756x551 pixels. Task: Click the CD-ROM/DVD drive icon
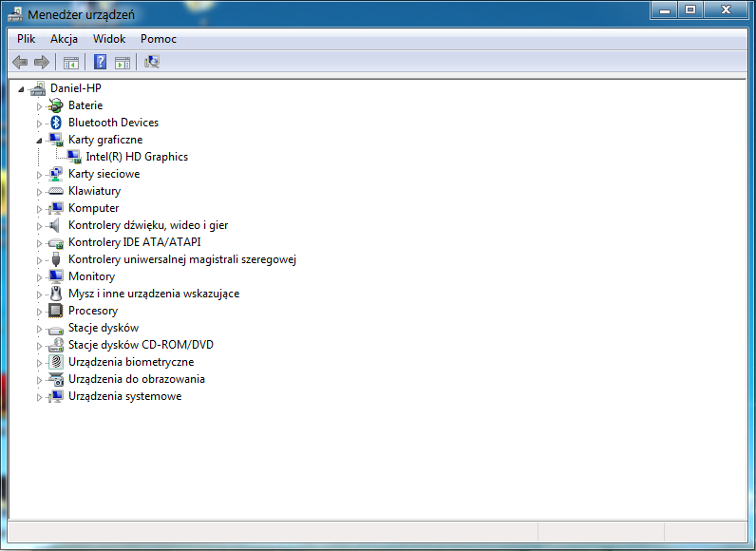56,345
